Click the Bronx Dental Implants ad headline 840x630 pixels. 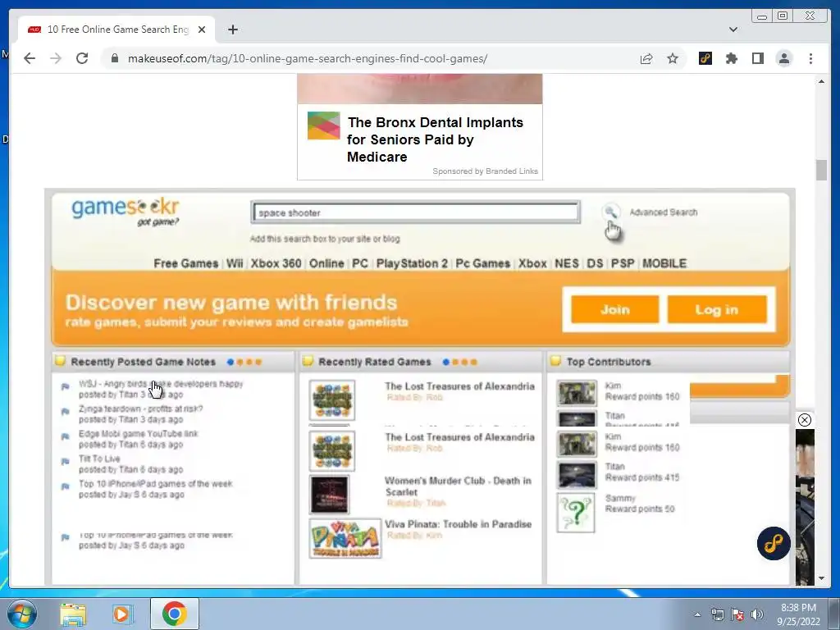pos(435,139)
